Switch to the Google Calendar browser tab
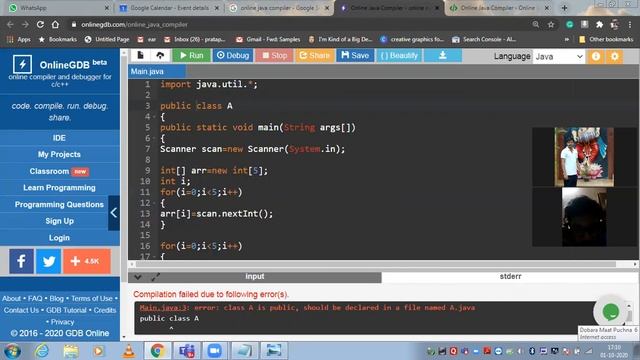The height and width of the screenshot is (360, 640). (x=169, y=8)
